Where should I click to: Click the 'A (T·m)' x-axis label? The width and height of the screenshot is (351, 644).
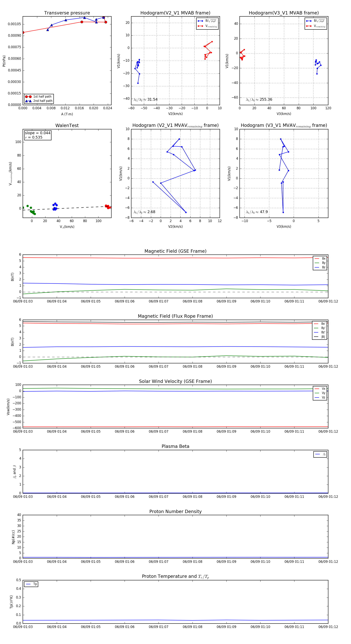pos(67,114)
